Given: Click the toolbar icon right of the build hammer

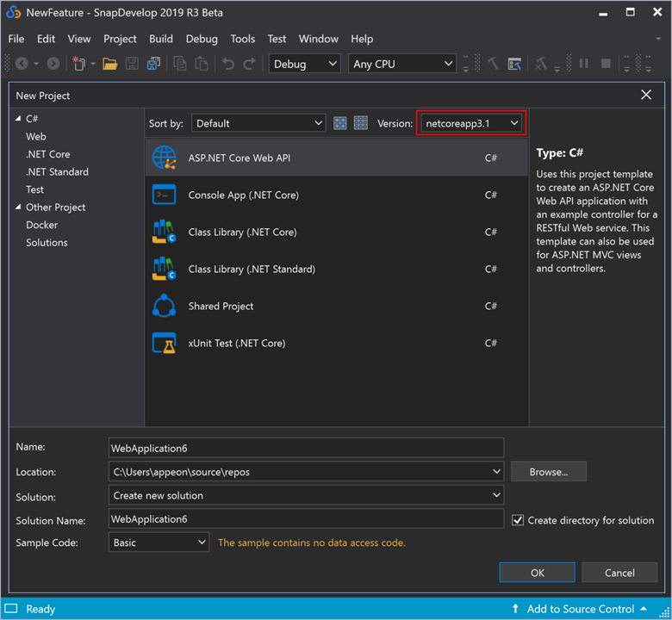Looking at the screenshot, I should point(514,64).
